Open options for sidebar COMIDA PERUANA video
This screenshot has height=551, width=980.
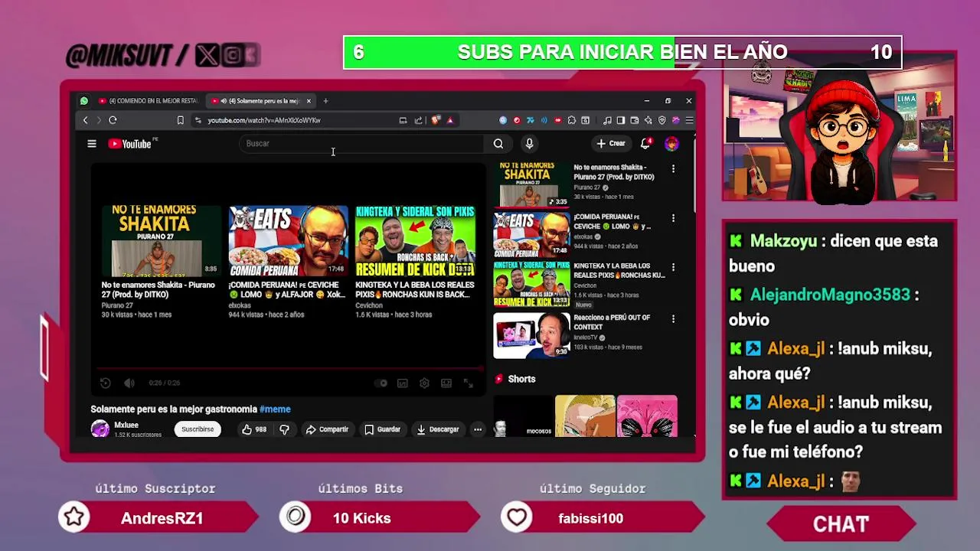click(x=673, y=218)
